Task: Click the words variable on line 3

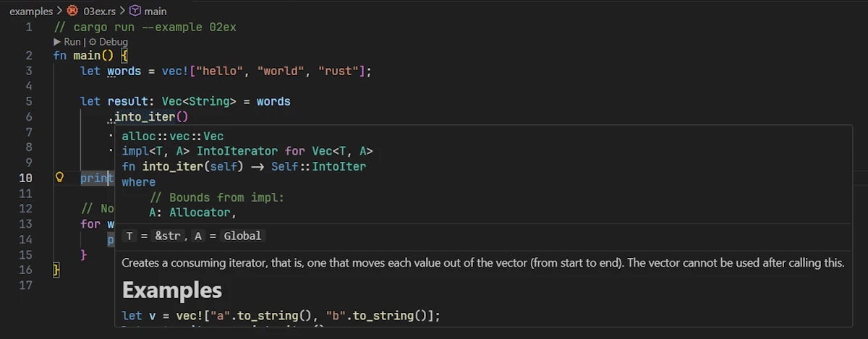Action: (x=124, y=71)
